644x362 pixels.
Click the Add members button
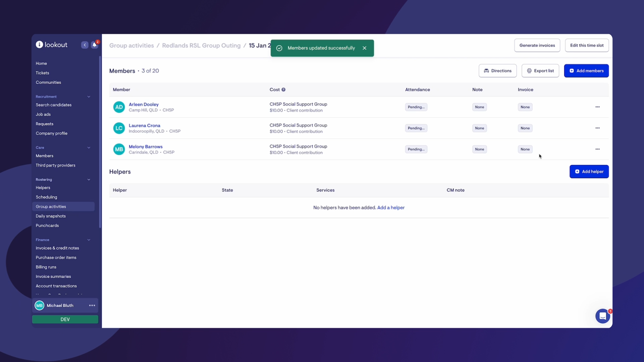pyautogui.click(x=586, y=71)
